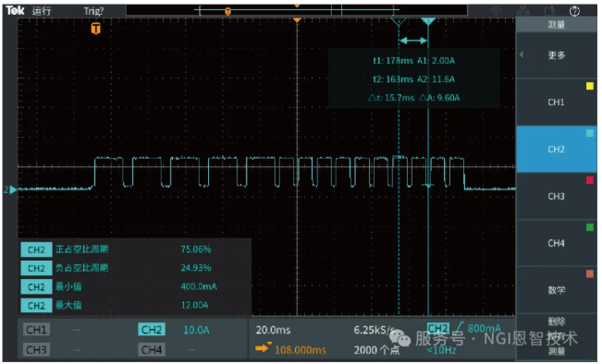602x364 pixels.
Task: Toggle CH4 in the bottom channel bar
Action: [x=152, y=350]
